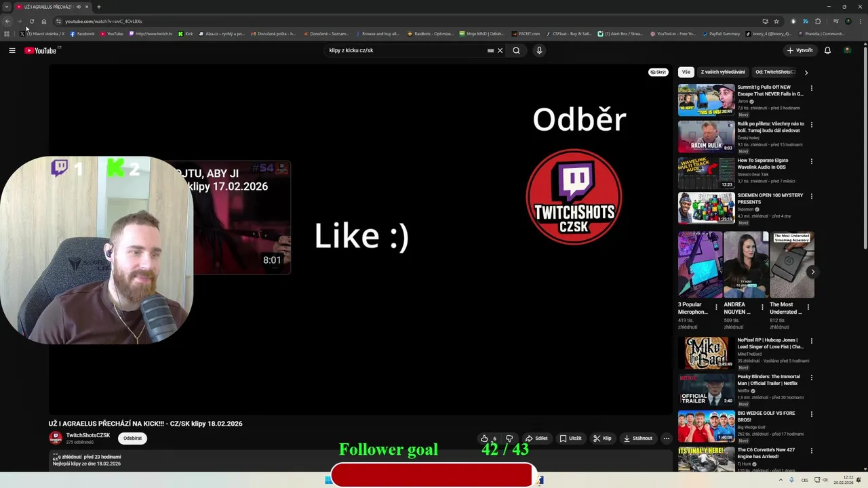Create a clip with Klip button
This screenshot has width=868, height=488.
(602, 439)
